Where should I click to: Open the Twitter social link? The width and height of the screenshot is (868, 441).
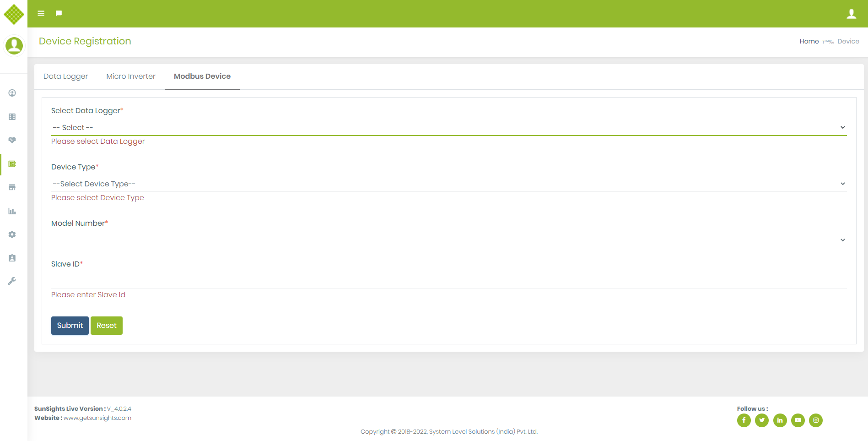point(761,420)
